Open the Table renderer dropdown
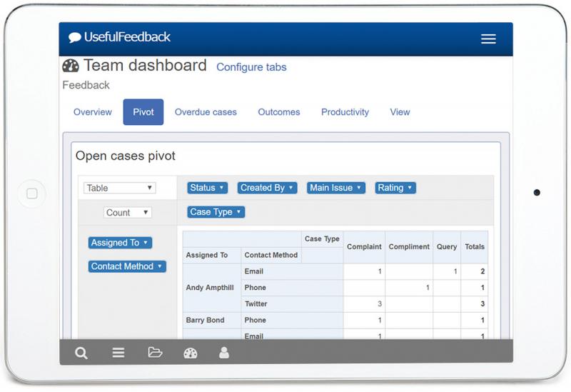Screen dimensions: 571x392 120,188
